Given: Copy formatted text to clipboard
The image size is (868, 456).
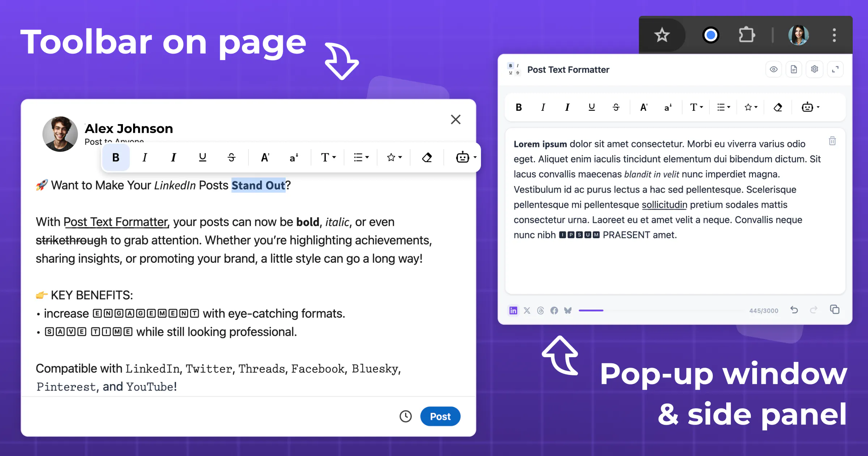Looking at the screenshot, I should [835, 310].
